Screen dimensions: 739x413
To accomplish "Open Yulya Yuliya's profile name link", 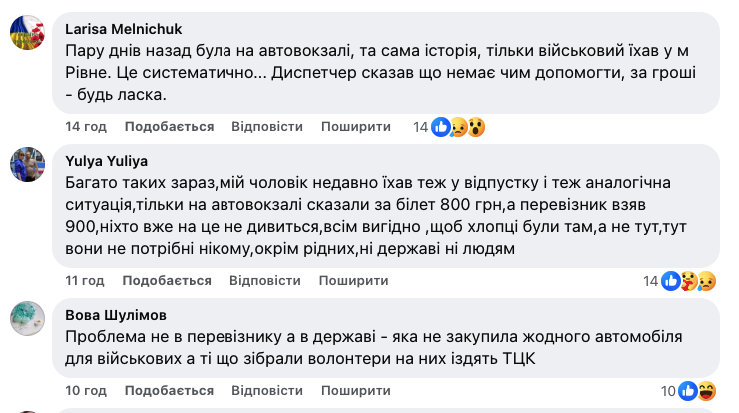I will point(109,160).
